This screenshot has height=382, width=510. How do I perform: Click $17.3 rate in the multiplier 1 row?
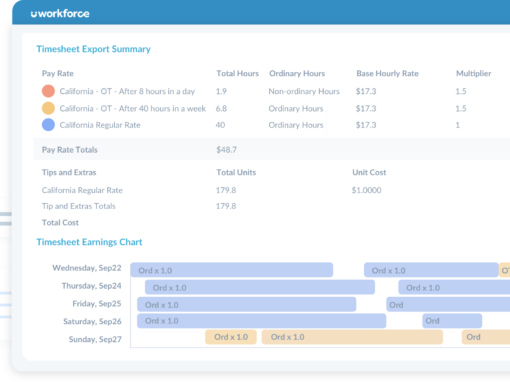pos(366,125)
